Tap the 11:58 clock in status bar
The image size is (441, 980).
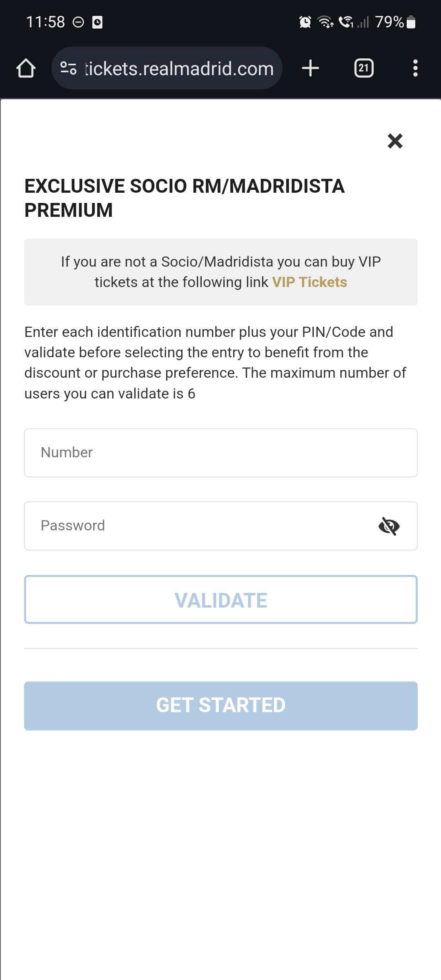tap(45, 22)
